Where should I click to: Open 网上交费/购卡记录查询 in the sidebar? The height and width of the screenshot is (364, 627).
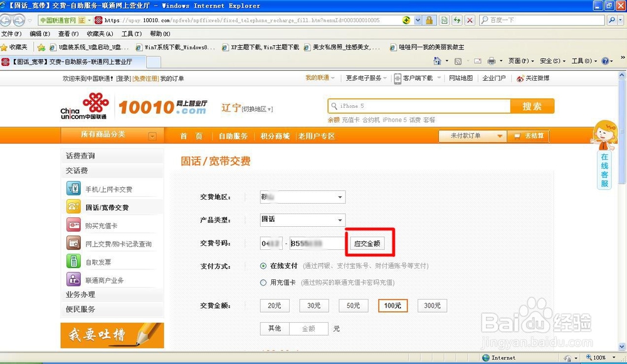[76, 243]
